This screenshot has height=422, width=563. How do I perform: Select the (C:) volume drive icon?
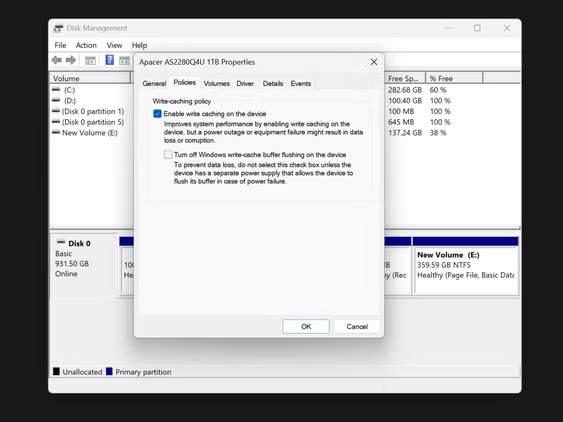coord(56,89)
